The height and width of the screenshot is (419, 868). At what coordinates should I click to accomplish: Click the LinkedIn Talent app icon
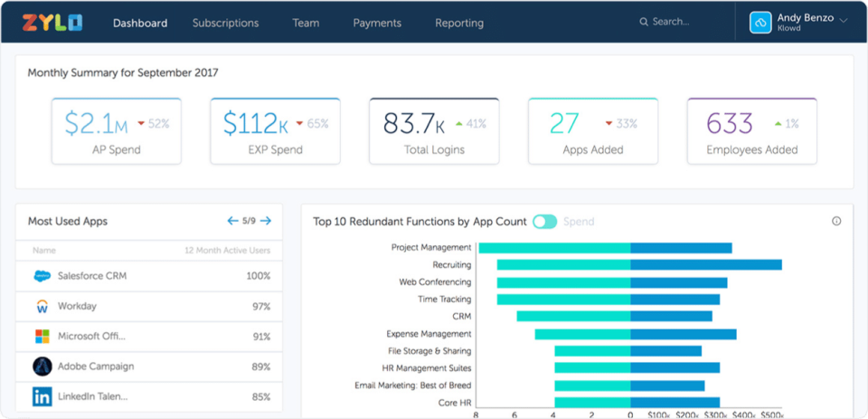(x=42, y=397)
